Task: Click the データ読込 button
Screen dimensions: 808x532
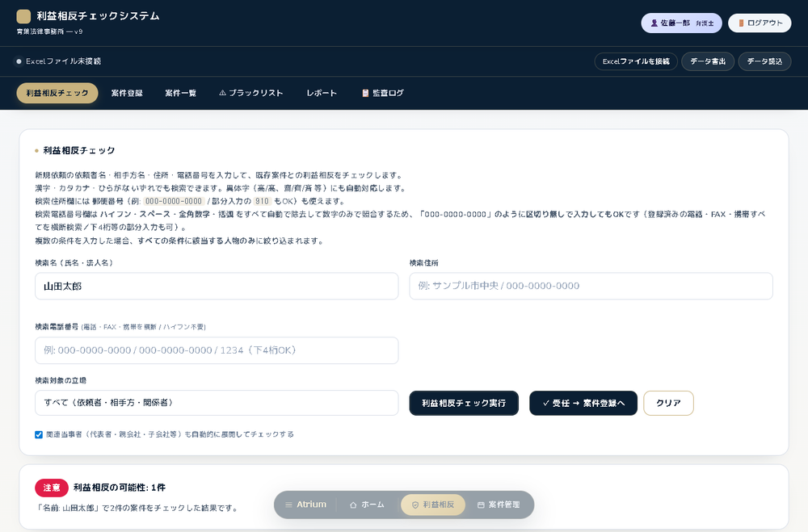Action: click(764, 61)
